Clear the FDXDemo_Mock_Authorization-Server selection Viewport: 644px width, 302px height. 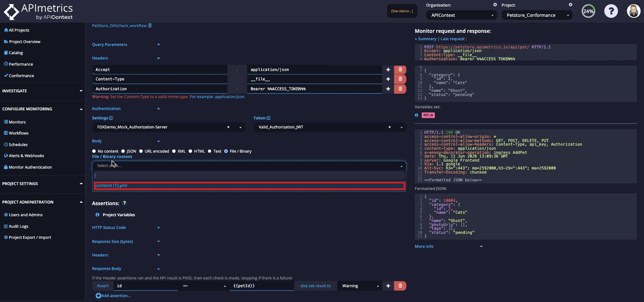(x=228, y=127)
